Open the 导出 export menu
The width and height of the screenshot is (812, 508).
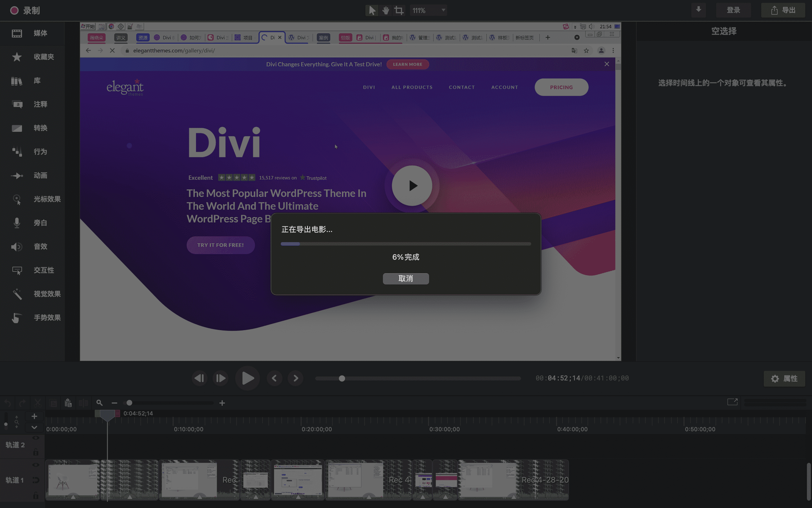pos(783,10)
